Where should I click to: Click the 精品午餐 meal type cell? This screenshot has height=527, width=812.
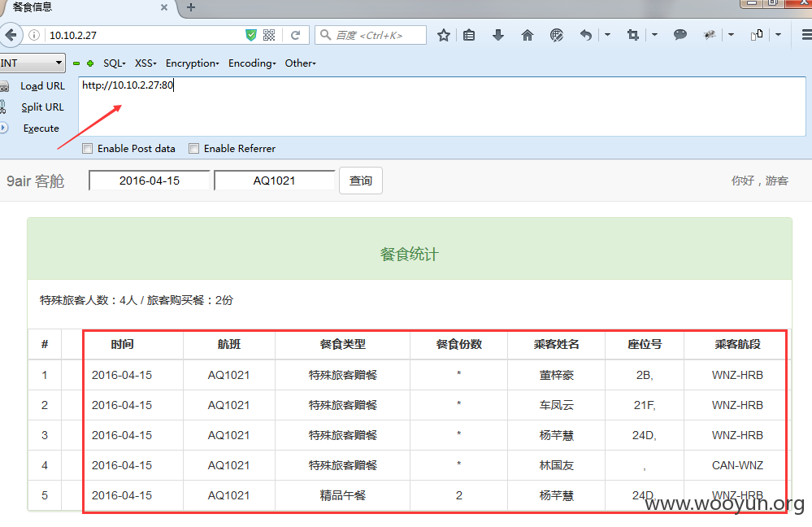coord(342,494)
